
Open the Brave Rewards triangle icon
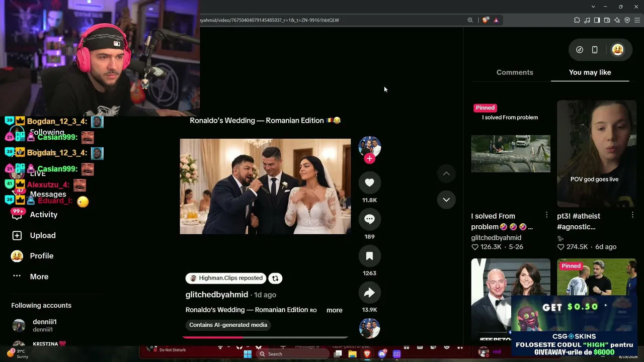[x=496, y=20]
